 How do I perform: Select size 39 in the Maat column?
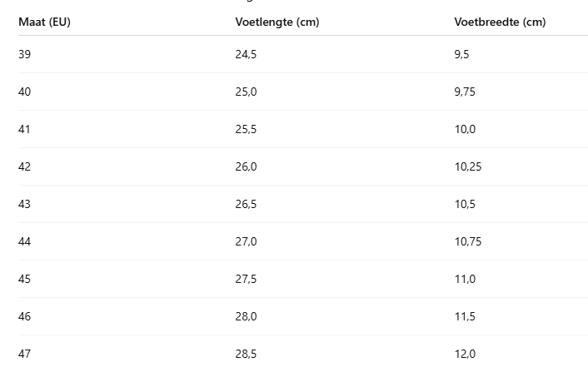pyautogui.click(x=24, y=54)
